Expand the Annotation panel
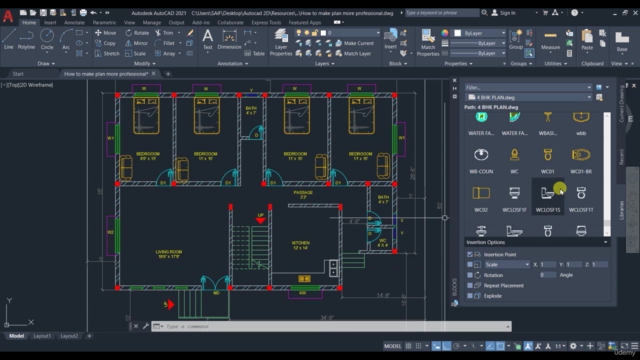 [233, 63]
